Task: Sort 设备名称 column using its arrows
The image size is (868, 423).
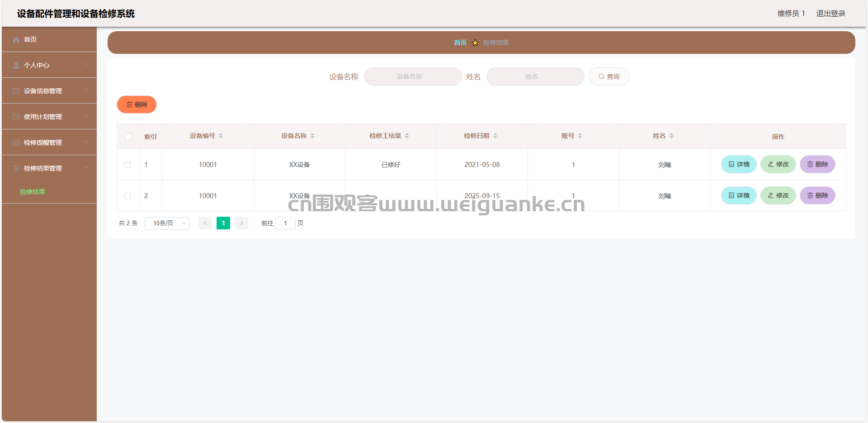Action: pyautogui.click(x=312, y=136)
